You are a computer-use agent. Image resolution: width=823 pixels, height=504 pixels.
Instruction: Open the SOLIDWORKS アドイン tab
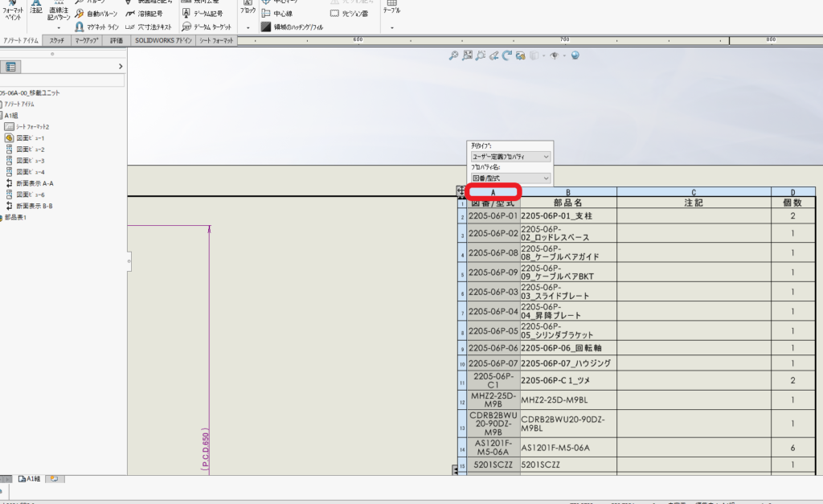click(162, 40)
